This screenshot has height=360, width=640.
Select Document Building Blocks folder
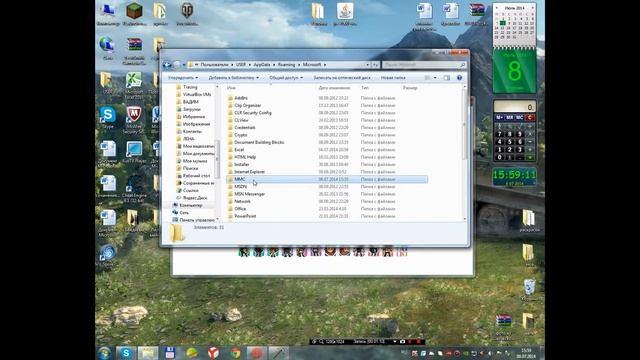click(259, 142)
